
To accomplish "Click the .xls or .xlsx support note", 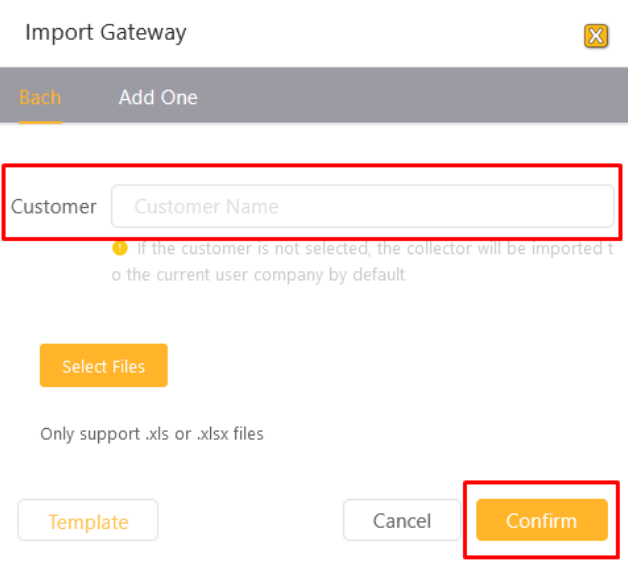I will tap(152, 434).
